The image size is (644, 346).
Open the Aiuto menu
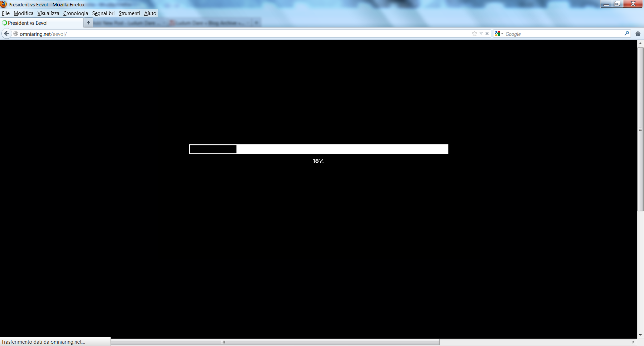150,13
